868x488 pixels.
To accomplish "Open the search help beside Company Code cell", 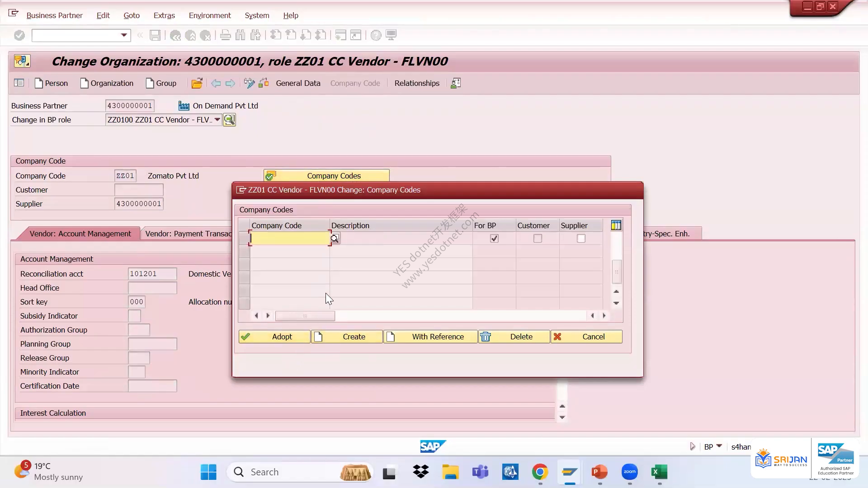I will pyautogui.click(x=335, y=239).
